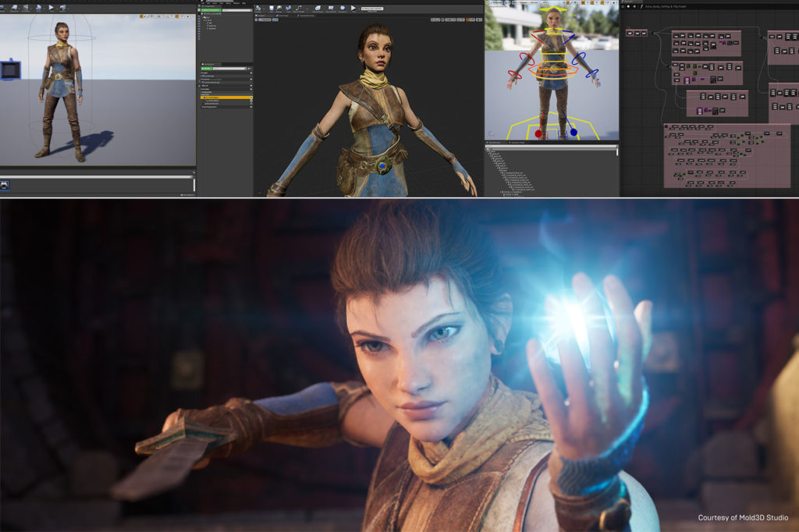Click the Rig Hierarchy search field

click(550, 146)
